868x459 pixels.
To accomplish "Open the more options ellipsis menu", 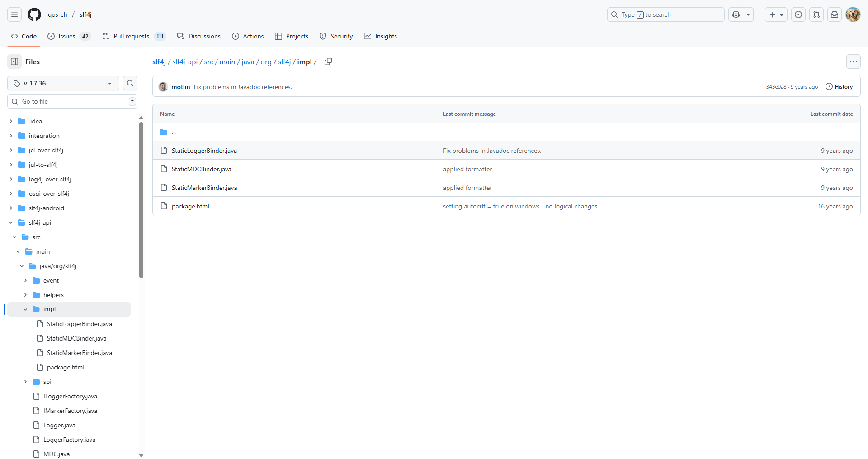I will tap(854, 62).
